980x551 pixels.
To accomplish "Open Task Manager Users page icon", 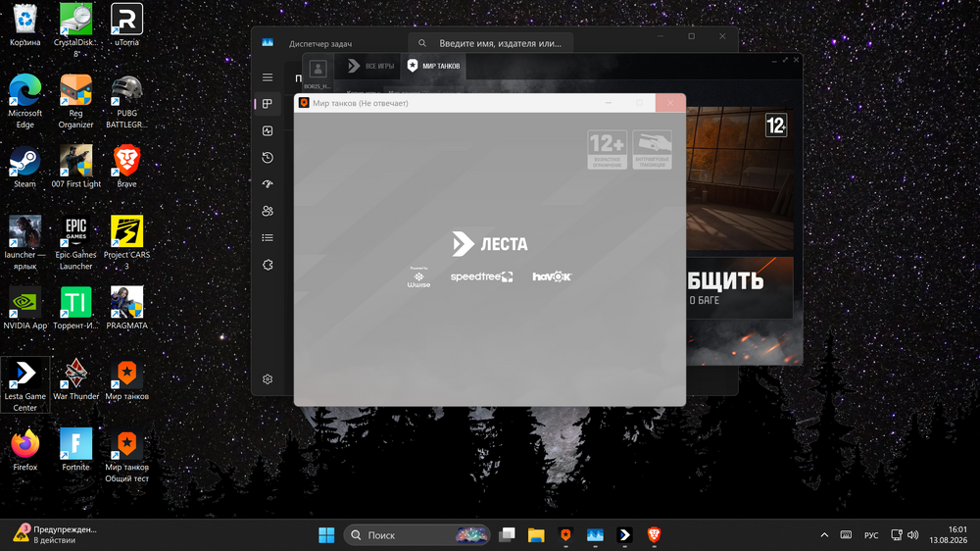I will (268, 211).
